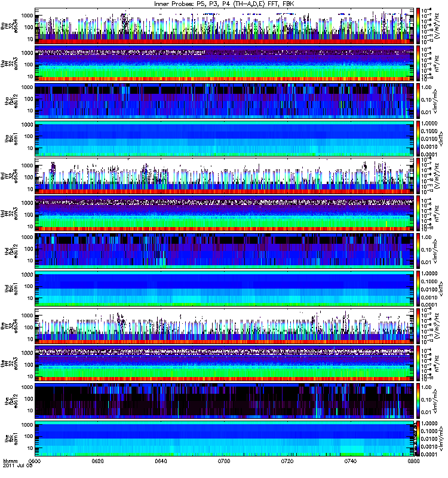Image resolution: width=448 pixels, height=478 pixels.
Task: Click the 0.0001 colorbar value of tha scm1
Action: pyautogui.click(x=429, y=154)
